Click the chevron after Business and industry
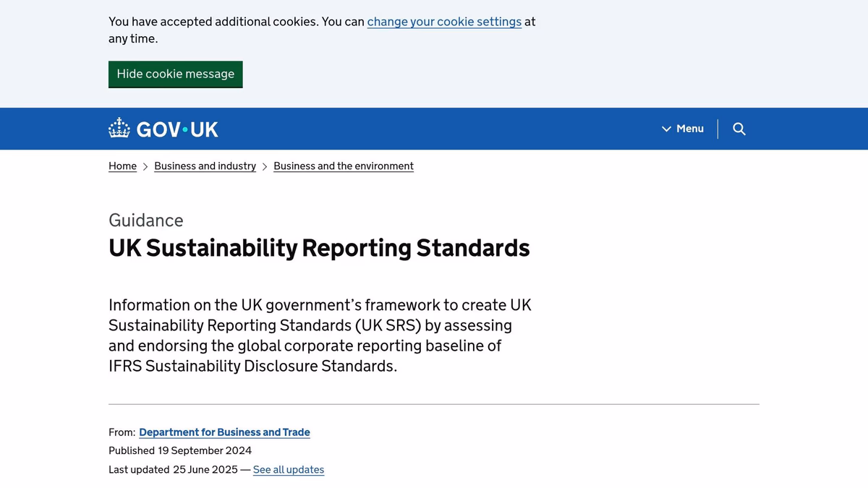The width and height of the screenshot is (868, 488). [x=265, y=166]
